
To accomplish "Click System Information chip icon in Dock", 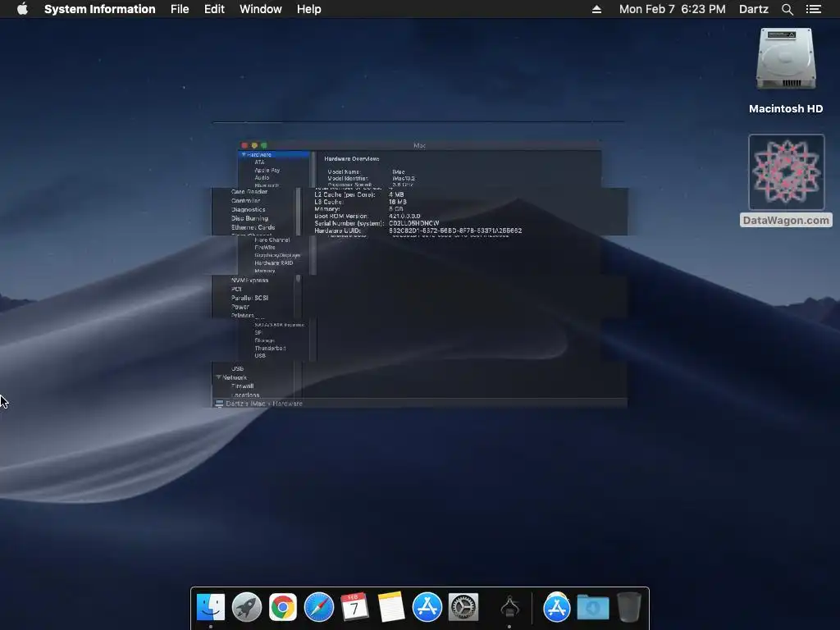I will 509,608.
